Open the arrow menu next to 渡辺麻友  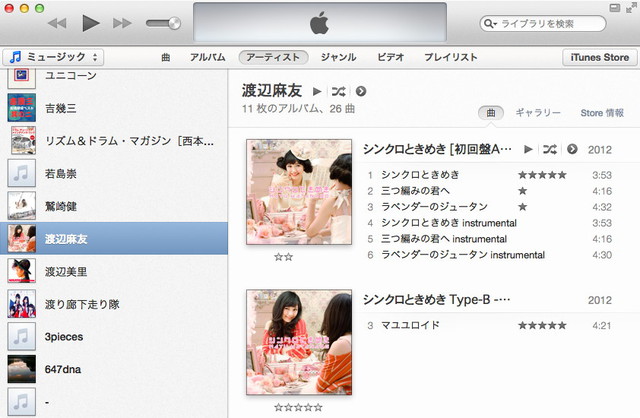click(361, 91)
